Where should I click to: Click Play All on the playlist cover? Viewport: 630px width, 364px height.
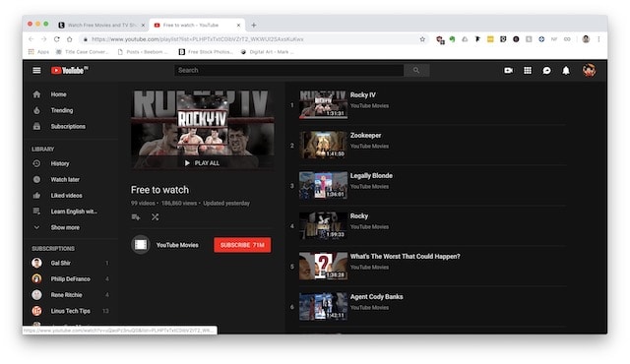202,163
